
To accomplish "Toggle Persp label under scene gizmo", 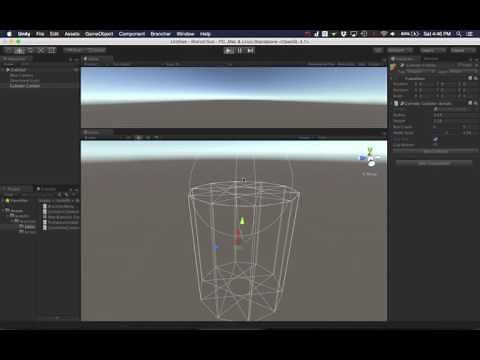I will point(369,174).
